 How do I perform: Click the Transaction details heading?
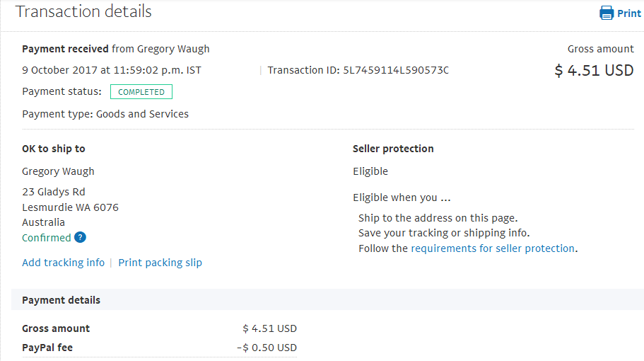83,11
